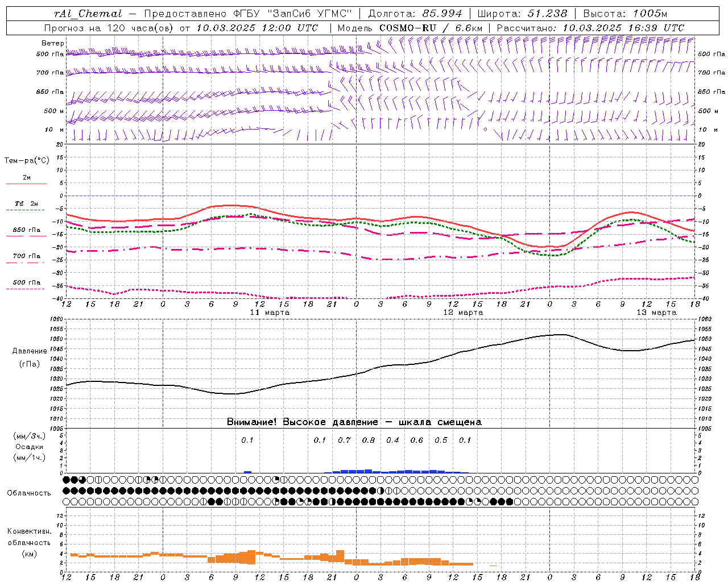The width and height of the screenshot is (728, 582).
Task: Click precipitation value 0.5
Action: [441, 440]
